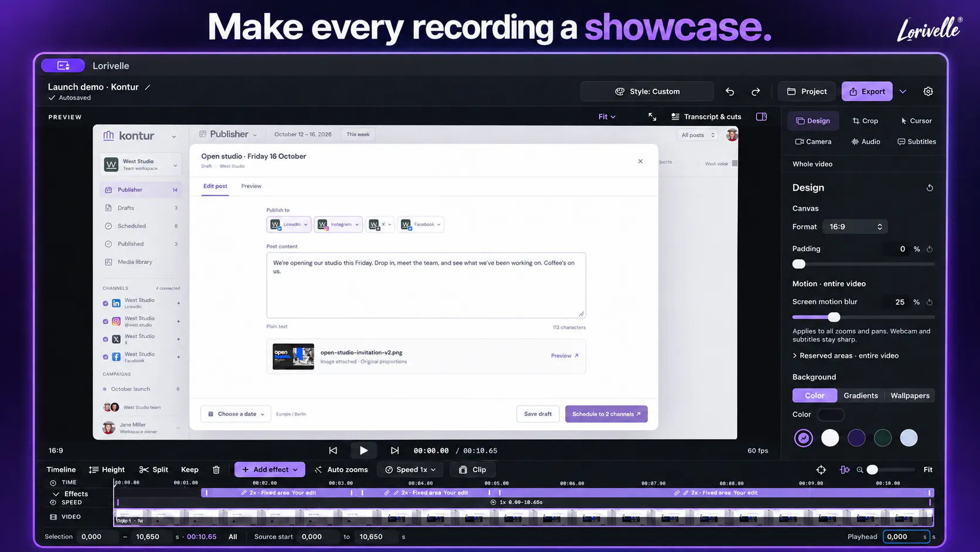The height and width of the screenshot is (552, 980).
Task: Run Auto zooms on the timeline
Action: point(341,469)
